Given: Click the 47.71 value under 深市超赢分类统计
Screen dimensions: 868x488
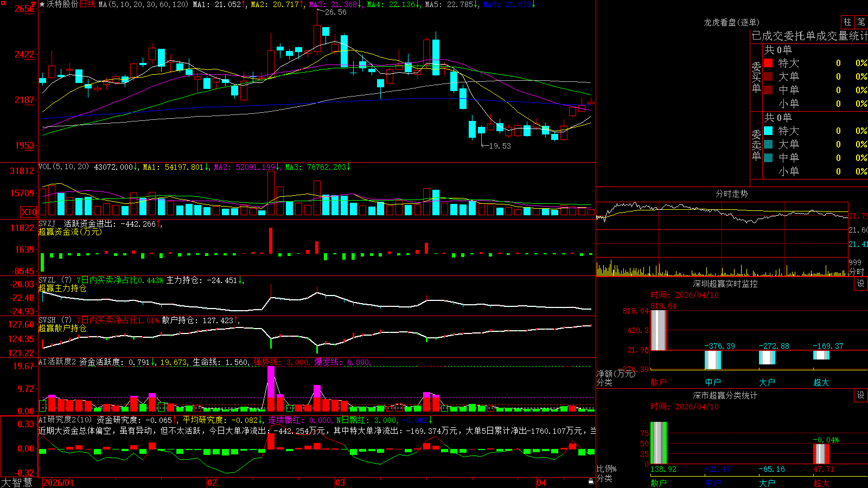Looking at the screenshot, I should [x=824, y=469].
